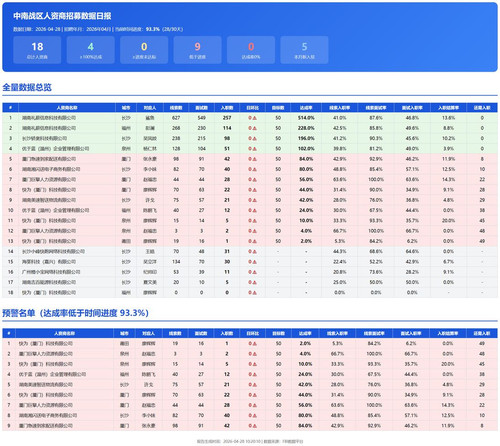Click the warning triangle in overview row 2
The height and width of the screenshot is (446, 500).
click(255, 128)
